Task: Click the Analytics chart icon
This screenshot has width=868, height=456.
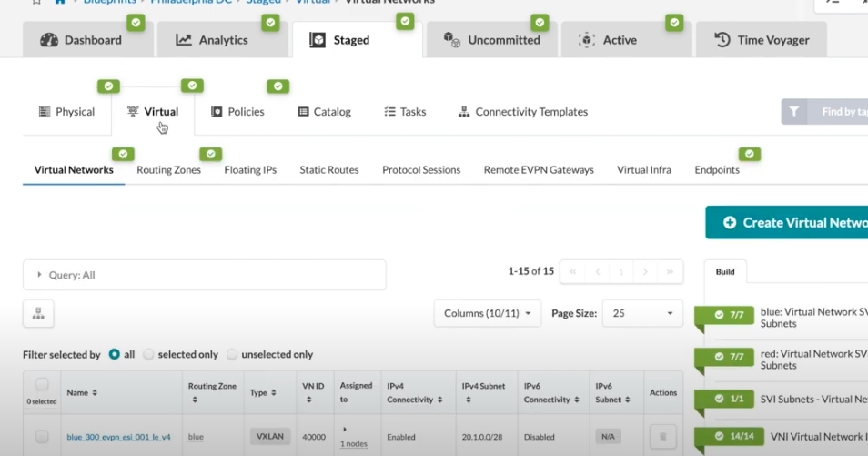Action: [x=183, y=40]
